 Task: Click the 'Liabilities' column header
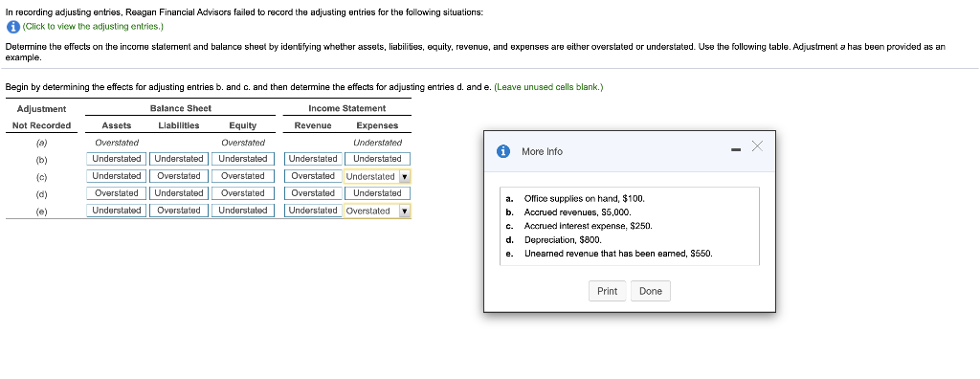(x=179, y=125)
